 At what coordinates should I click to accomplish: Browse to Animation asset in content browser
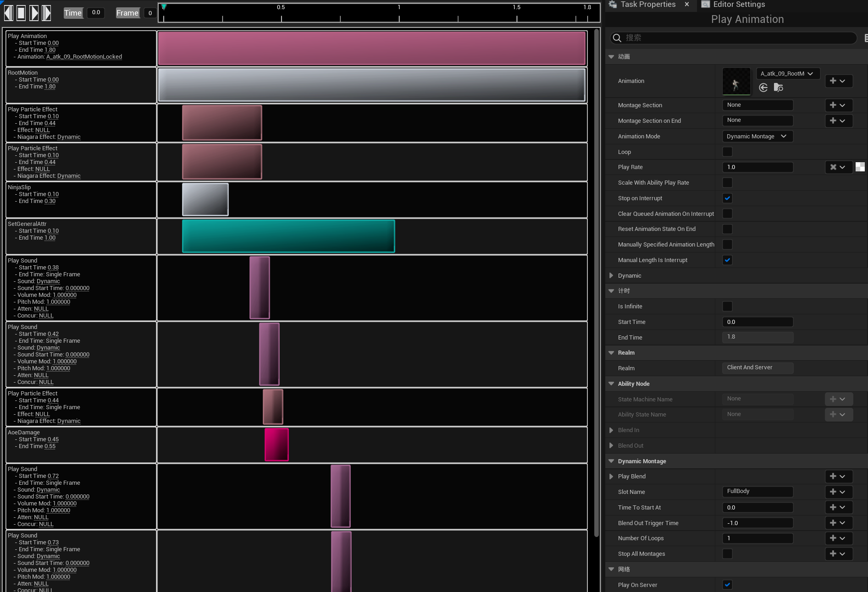coord(779,88)
